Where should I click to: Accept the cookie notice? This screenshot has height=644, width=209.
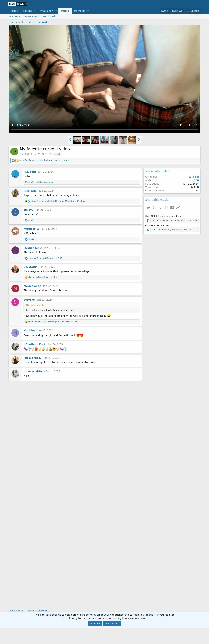click(95, 623)
